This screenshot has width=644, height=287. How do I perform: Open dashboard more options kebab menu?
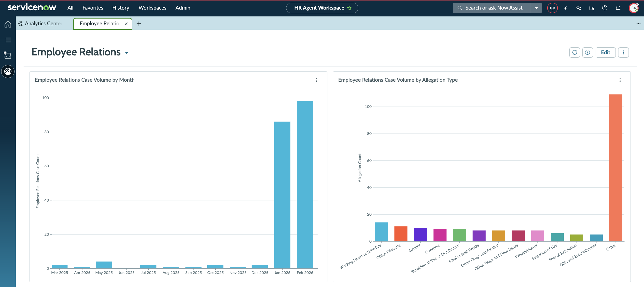click(623, 52)
